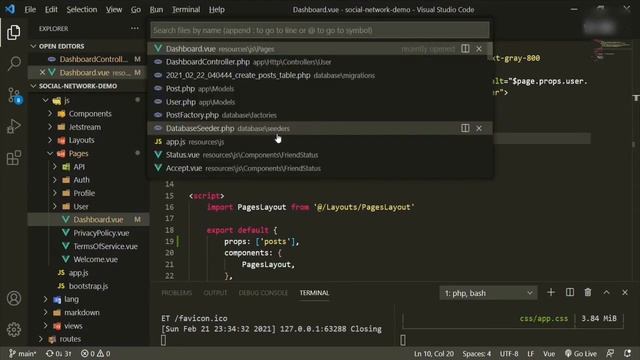Open the Manage gear icon
The image size is (640, 360).
tap(13, 329)
